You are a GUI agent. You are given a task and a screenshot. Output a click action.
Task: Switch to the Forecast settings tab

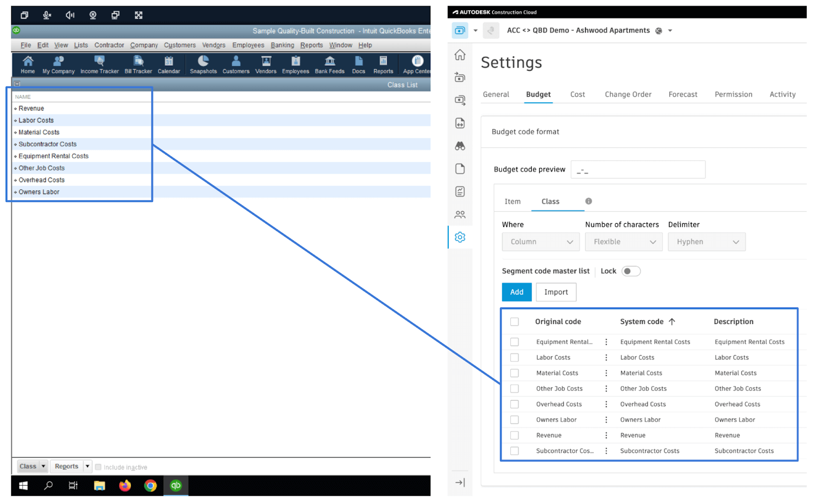coord(683,95)
